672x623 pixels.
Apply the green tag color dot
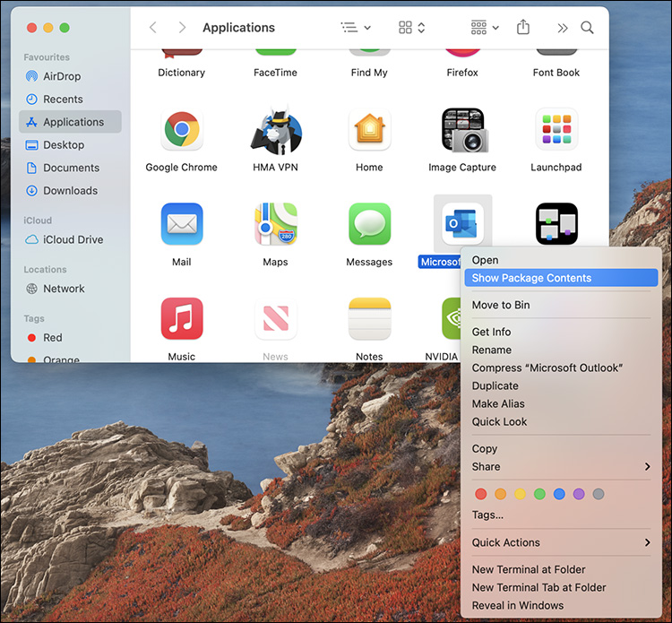coord(539,494)
